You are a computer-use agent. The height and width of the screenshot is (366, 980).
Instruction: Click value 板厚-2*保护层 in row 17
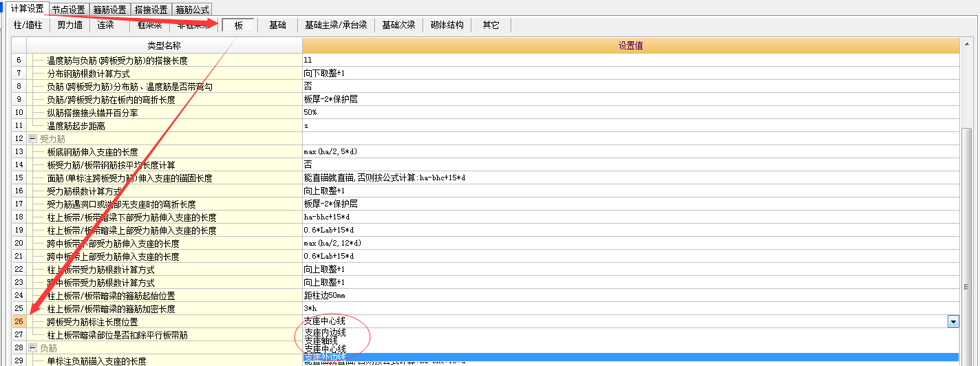point(330,204)
